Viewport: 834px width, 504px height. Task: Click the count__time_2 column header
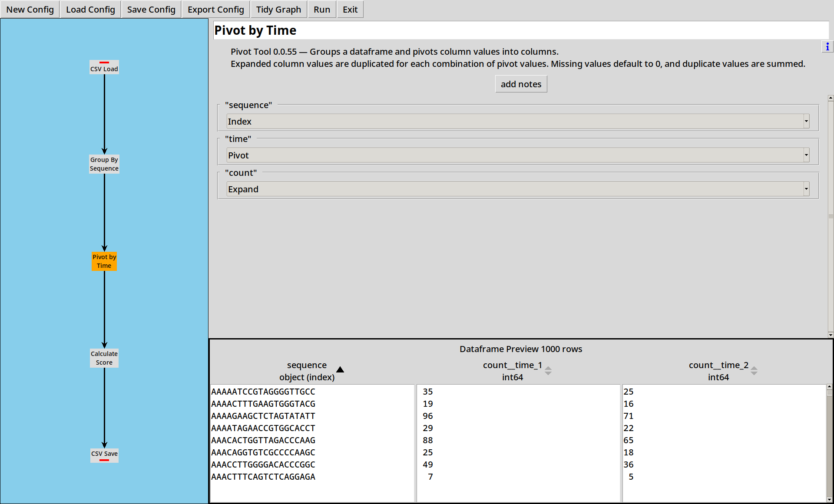[718, 371]
